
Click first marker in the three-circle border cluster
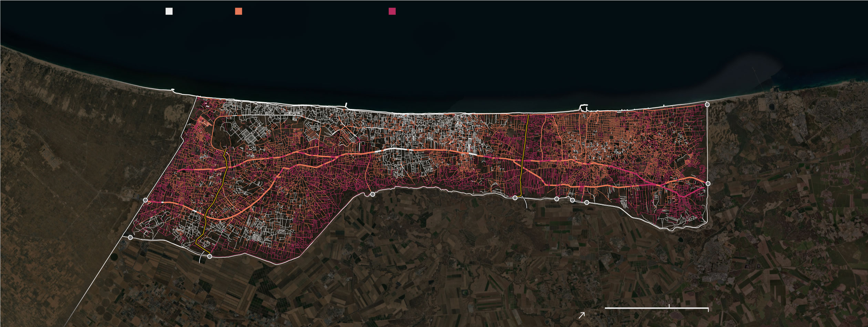click(557, 199)
